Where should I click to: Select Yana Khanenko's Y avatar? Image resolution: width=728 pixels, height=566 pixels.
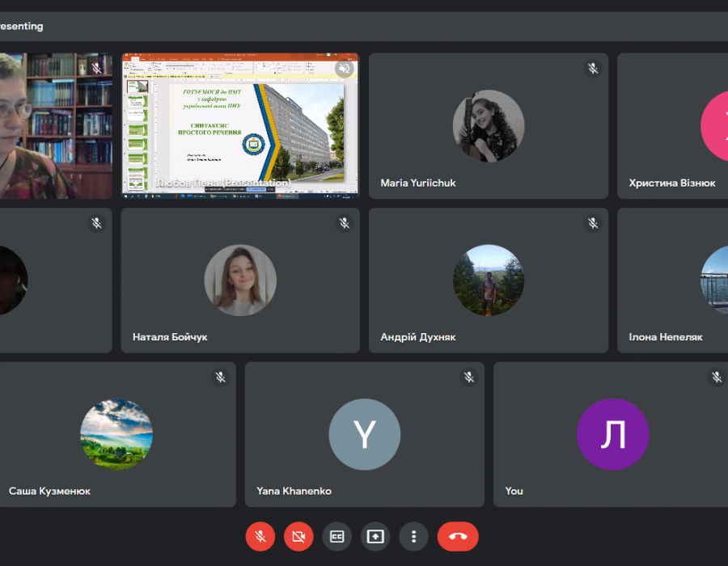(364, 435)
